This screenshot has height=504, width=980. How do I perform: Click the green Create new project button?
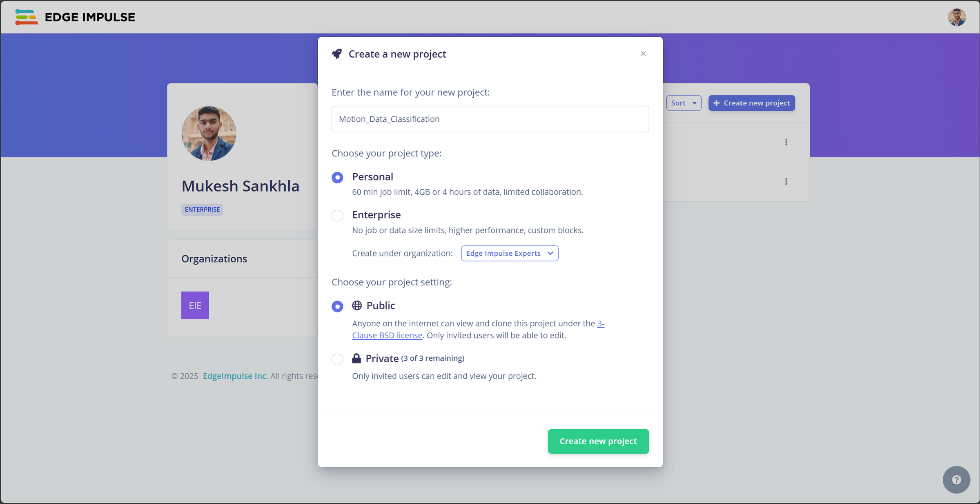598,441
